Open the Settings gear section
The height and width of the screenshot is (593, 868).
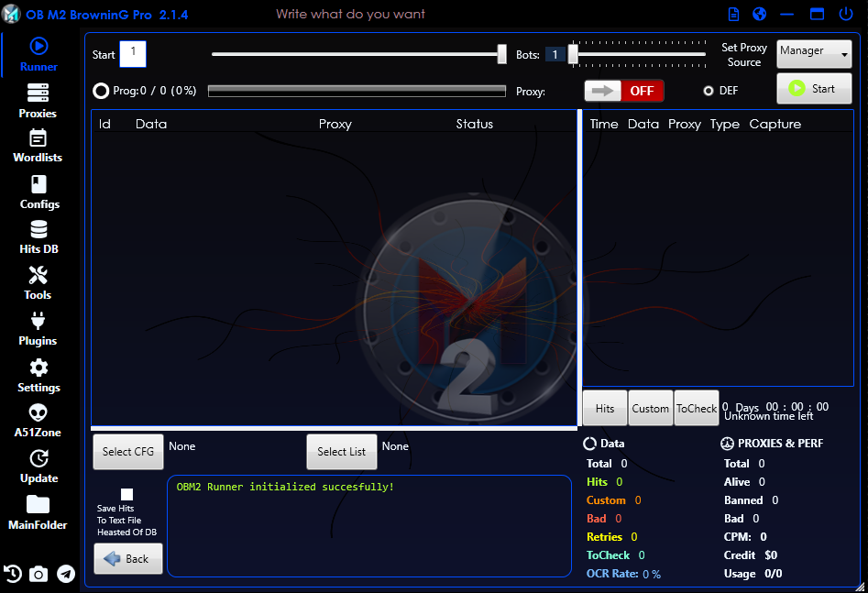pyautogui.click(x=38, y=376)
